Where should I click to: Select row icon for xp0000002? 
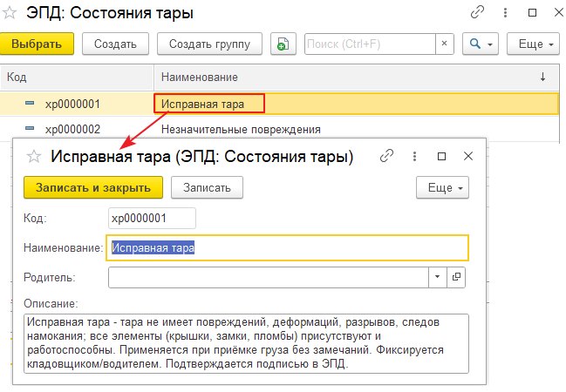point(30,128)
